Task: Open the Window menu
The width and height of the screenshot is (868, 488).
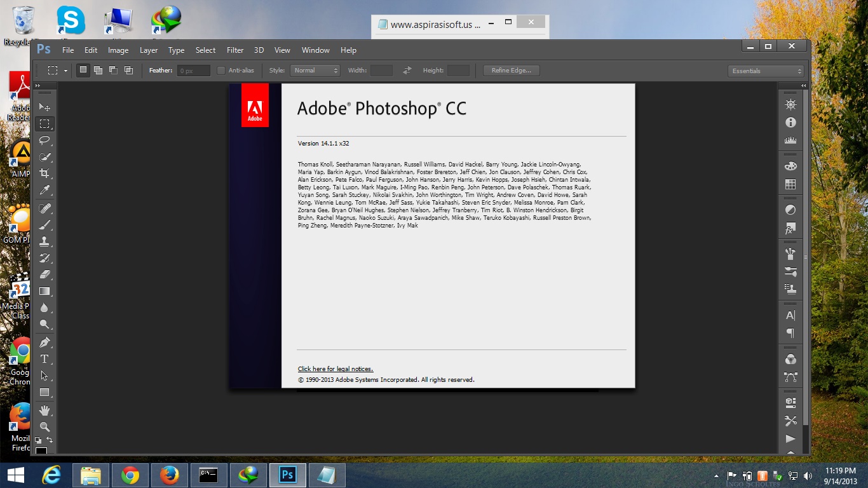Action: [316, 50]
